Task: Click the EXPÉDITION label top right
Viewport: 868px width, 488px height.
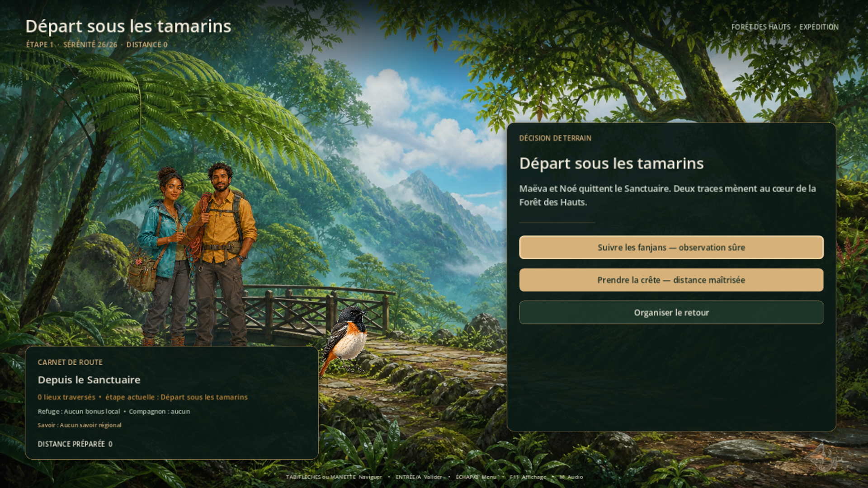Action: click(x=819, y=27)
